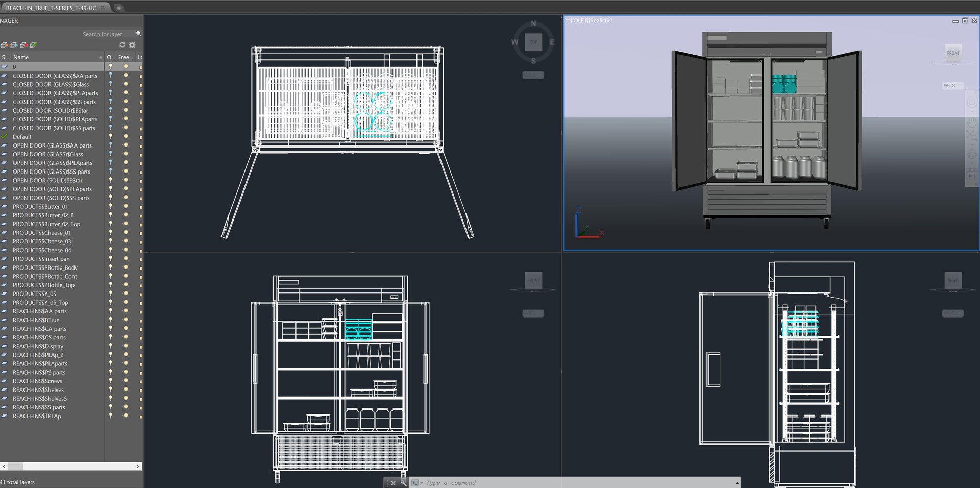Image resolution: width=980 pixels, height=488 pixels.
Task: Open the [Realistic] visual style menu
Action: [601, 21]
